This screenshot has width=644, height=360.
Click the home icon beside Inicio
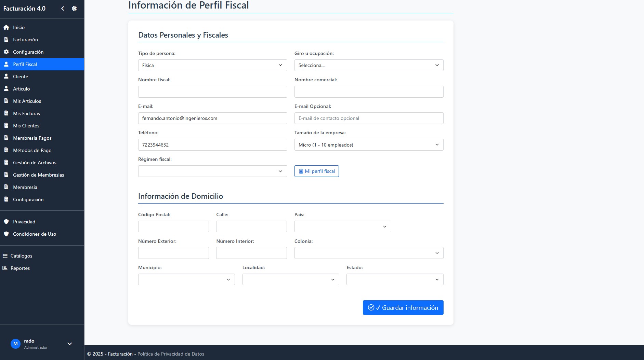coord(6,27)
